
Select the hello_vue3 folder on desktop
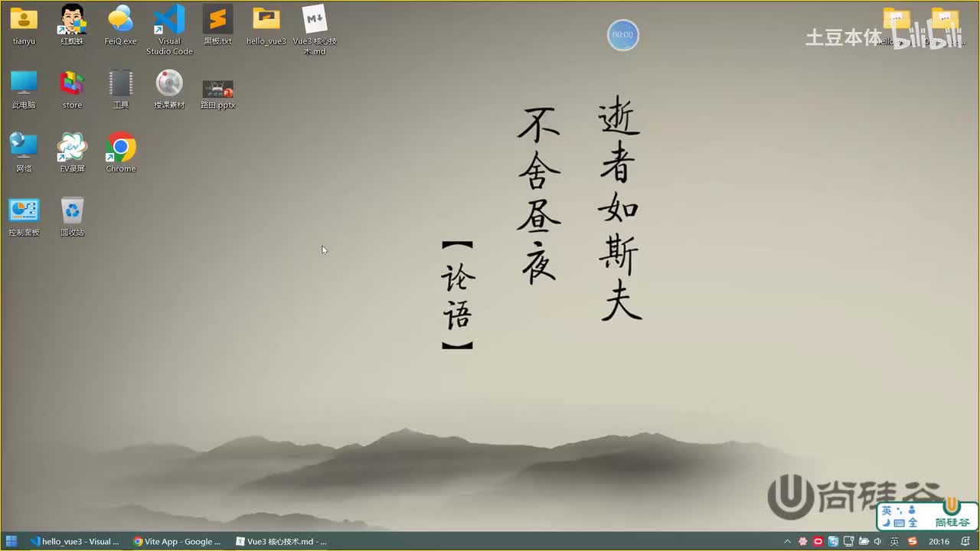click(266, 25)
